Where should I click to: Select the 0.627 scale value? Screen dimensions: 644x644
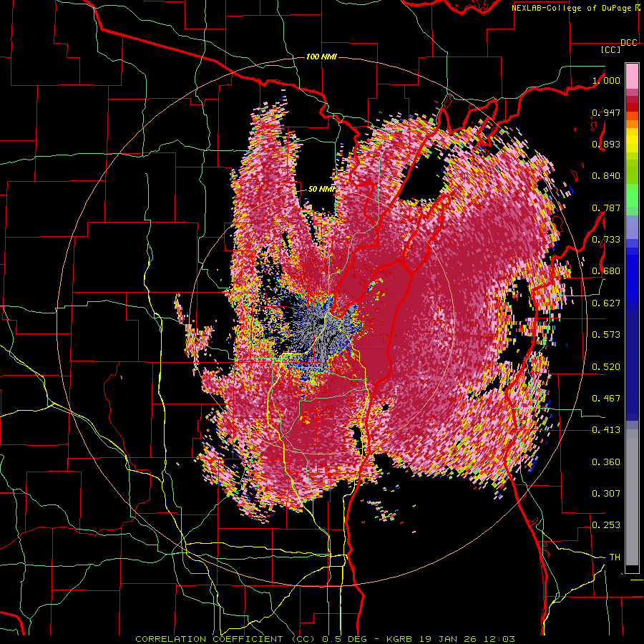point(606,303)
